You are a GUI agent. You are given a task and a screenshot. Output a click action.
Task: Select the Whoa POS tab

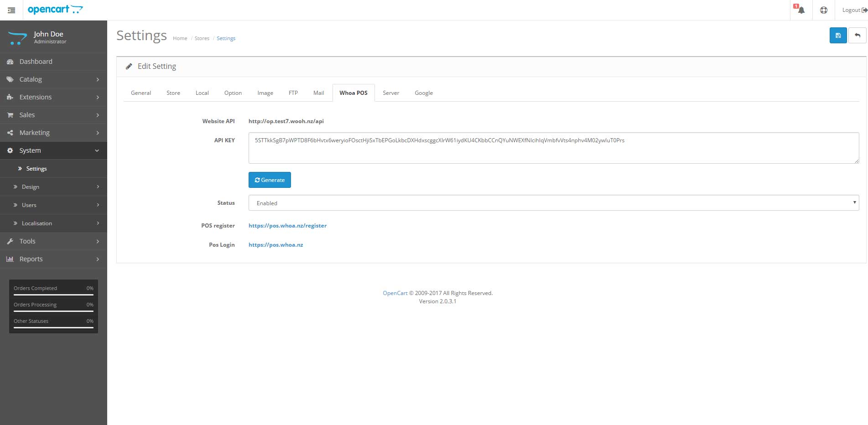coord(353,93)
